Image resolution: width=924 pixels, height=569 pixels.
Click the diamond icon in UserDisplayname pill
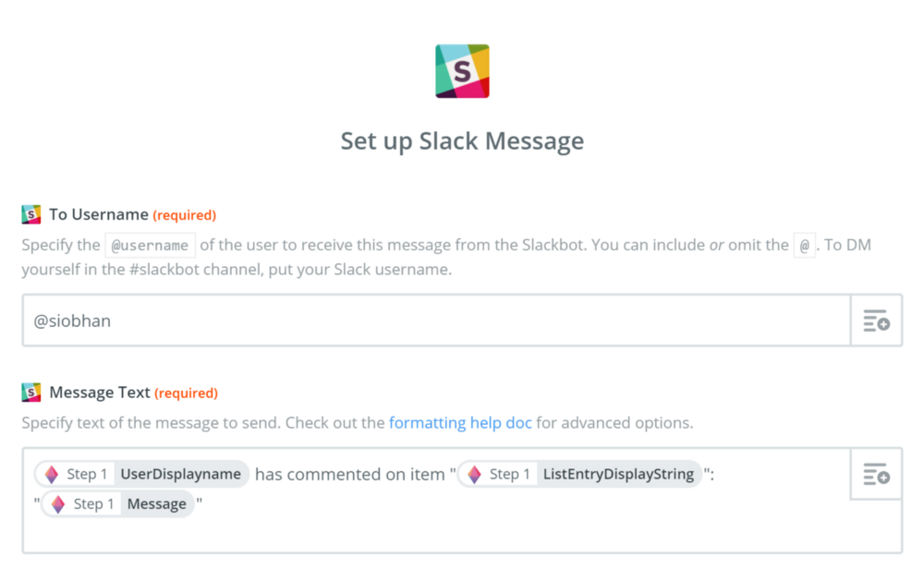(52, 474)
